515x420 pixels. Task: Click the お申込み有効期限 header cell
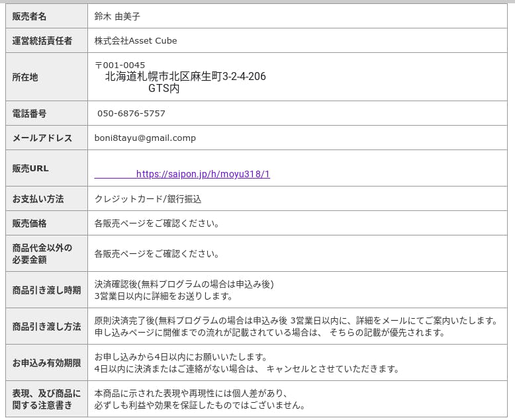tap(46, 363)
